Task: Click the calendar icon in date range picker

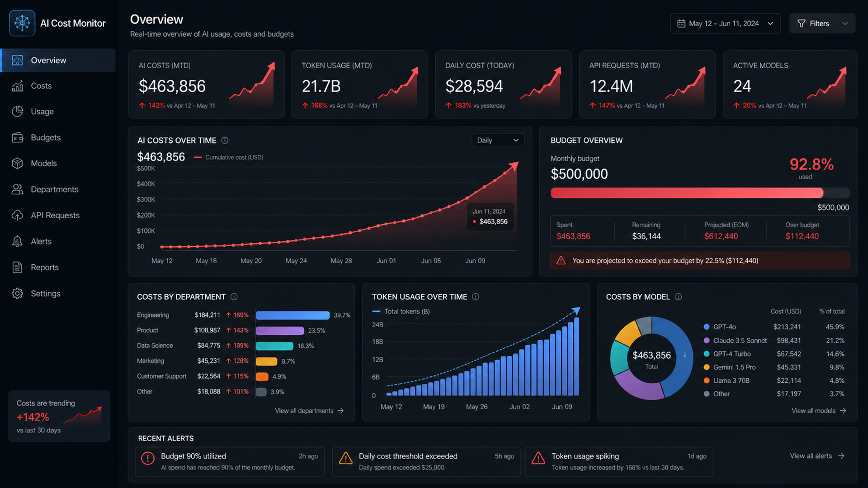Action: coord(681,23)
